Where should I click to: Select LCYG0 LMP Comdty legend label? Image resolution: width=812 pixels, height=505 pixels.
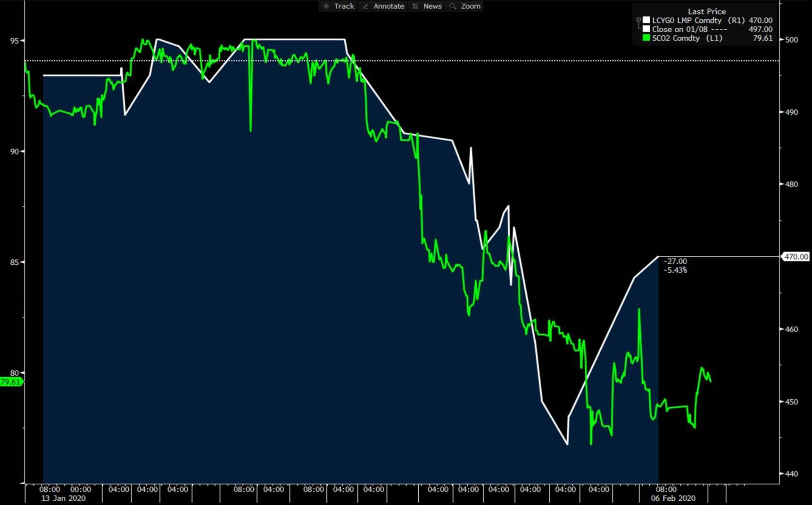[687, 20]
